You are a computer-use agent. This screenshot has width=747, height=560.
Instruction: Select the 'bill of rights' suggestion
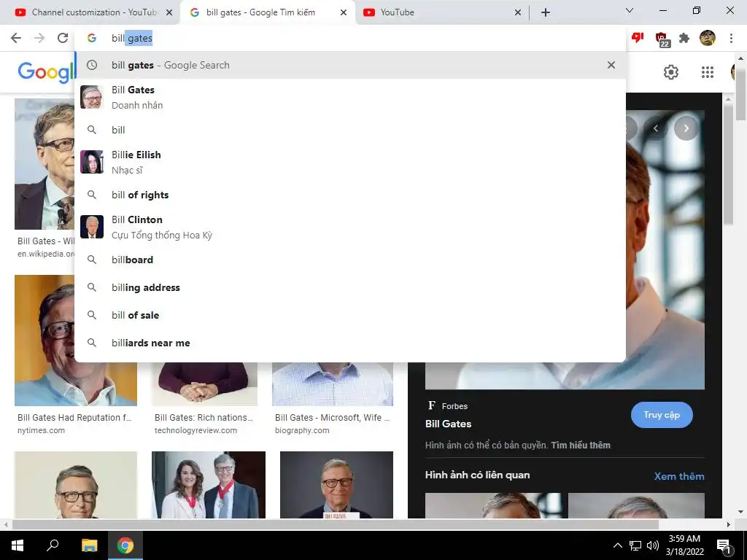350,195
